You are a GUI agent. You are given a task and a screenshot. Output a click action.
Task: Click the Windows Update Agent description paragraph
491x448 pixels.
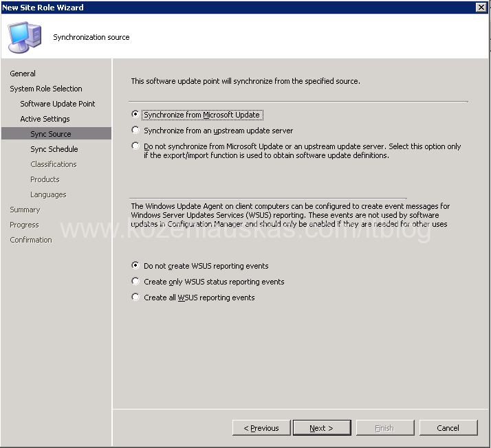(x=290, y=215)
